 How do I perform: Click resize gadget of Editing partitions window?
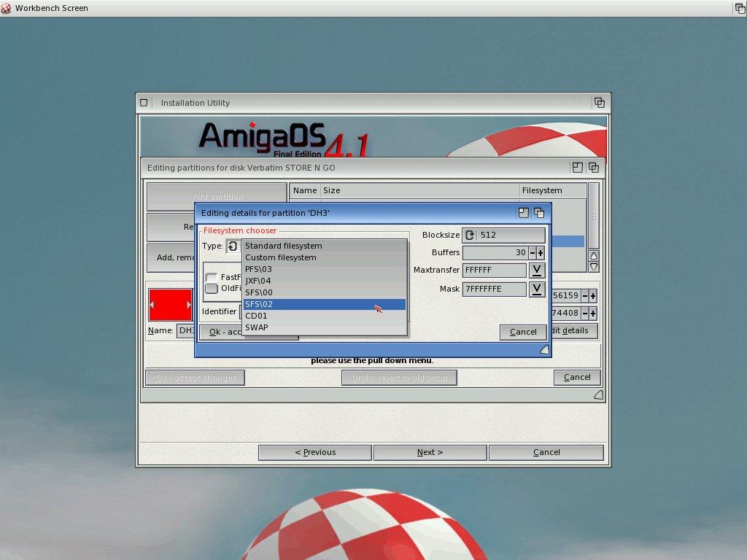tap(598, 394)
